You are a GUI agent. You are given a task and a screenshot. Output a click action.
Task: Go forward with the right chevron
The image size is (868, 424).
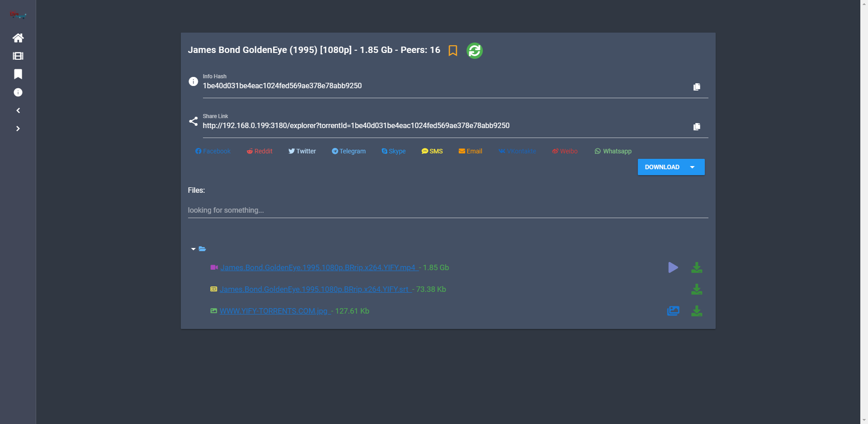tap(18, 129)
